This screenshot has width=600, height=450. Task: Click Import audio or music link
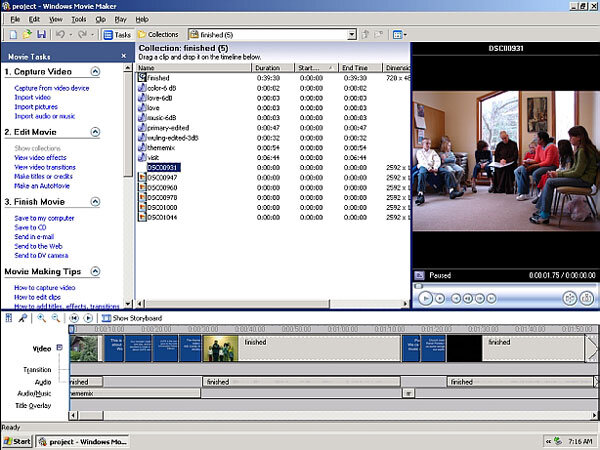click(45, 116)
